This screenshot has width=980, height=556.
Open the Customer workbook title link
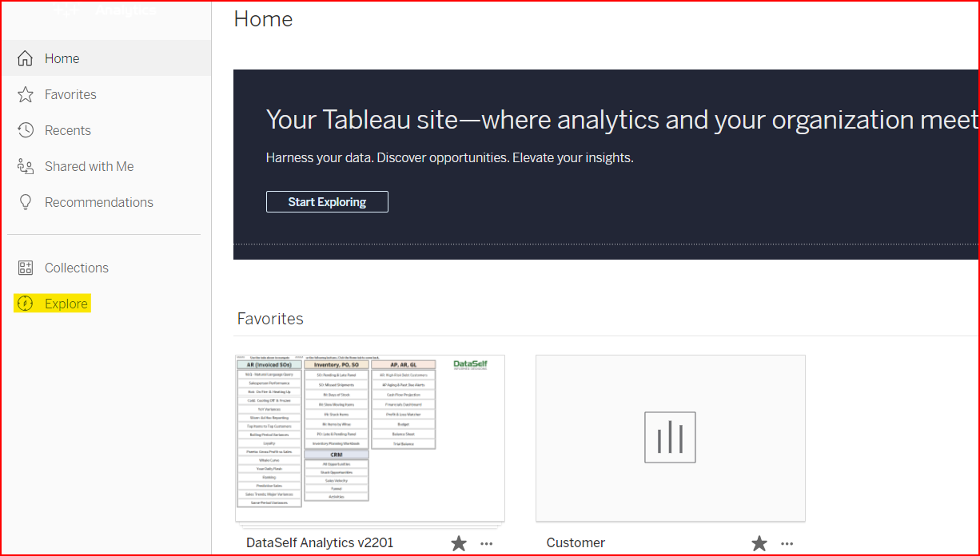click(576, 543)
